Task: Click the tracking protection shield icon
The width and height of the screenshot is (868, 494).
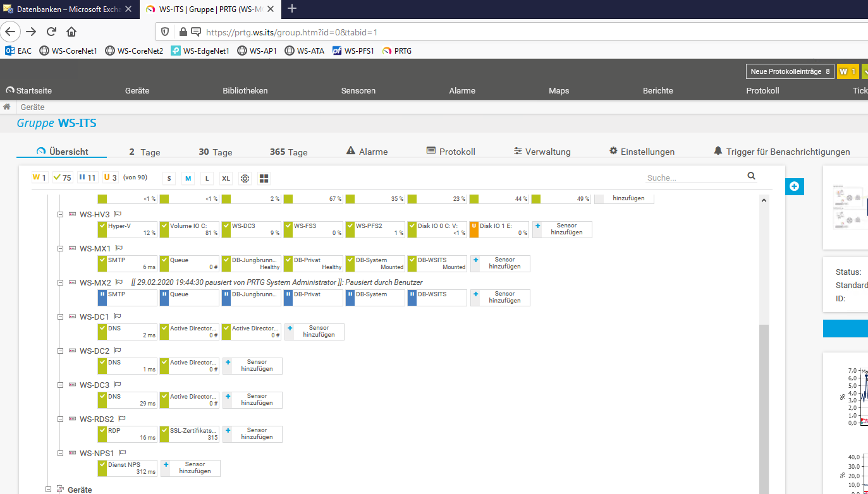Action: [166, 32]
